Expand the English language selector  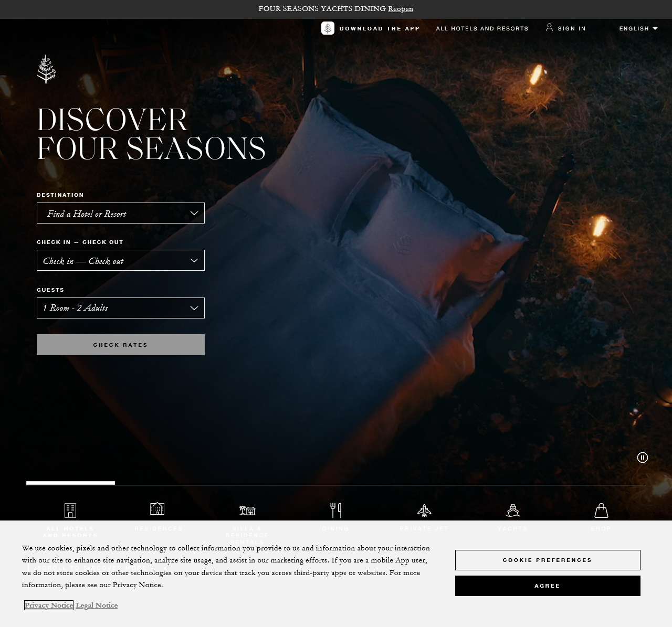click(638, 28)
